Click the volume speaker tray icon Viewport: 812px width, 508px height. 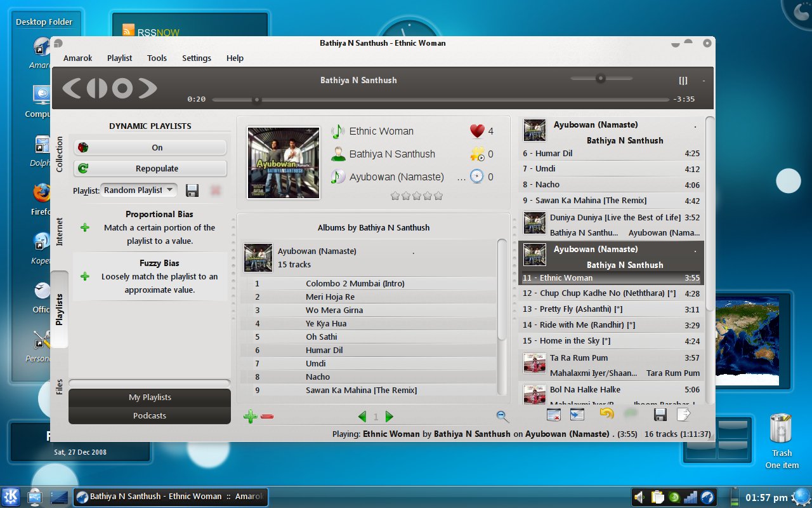pyautogui.click(x=640, y=497)
